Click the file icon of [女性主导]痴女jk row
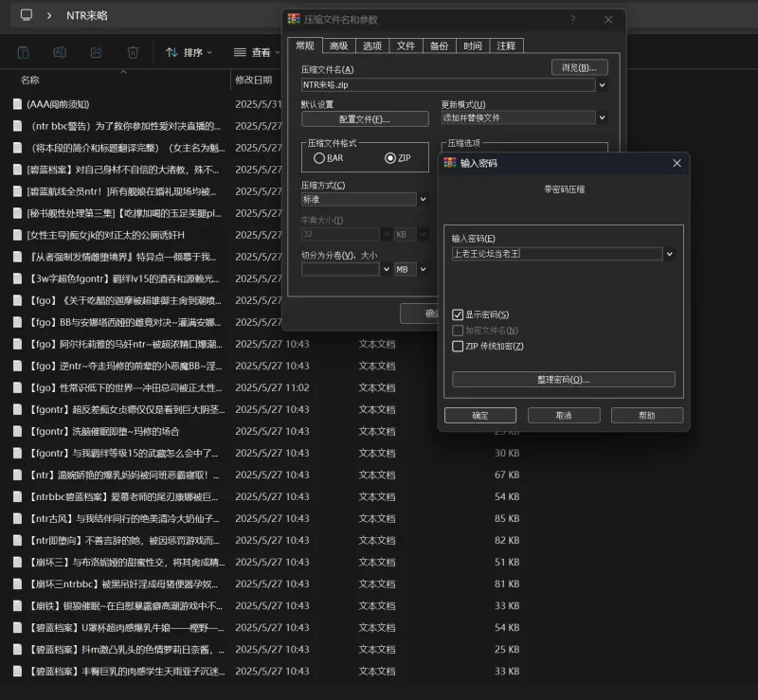Screen dimensions: 758x700 [x=17, y=235]
